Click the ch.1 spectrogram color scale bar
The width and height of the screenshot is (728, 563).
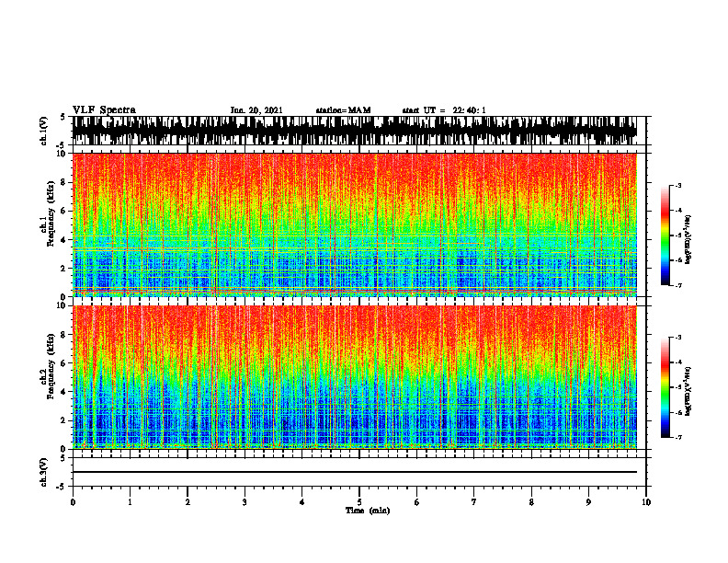pos(665,236)
